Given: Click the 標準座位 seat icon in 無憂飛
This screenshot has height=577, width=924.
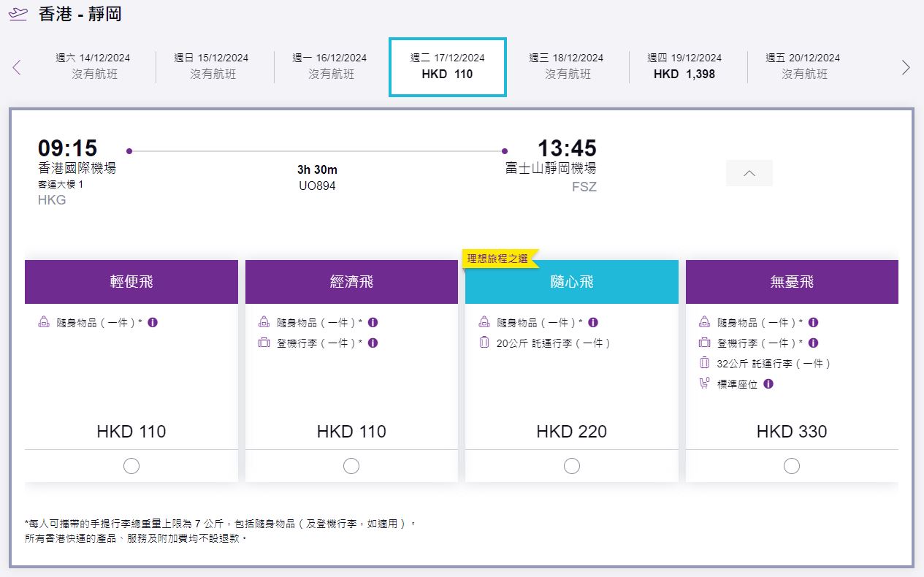Looking at the screenshot, I should pyautogui.click(x=704, y=383).
